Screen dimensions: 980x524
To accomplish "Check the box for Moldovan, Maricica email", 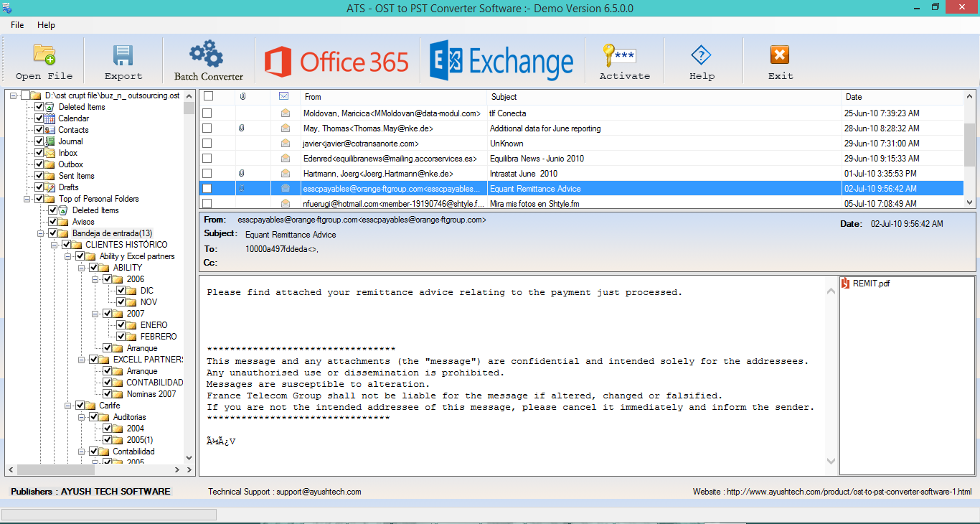I will click(x=207, y=113).
